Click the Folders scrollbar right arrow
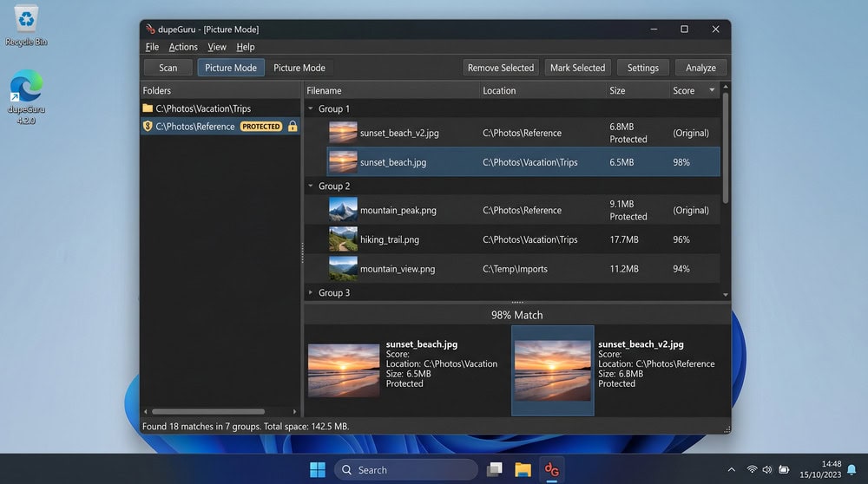Viewport: 868px width, 484px height. click(x=294, y=411)
